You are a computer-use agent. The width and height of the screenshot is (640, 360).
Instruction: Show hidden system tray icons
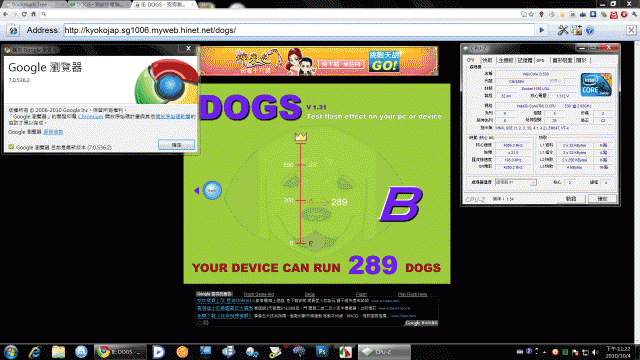pos(545,352)
